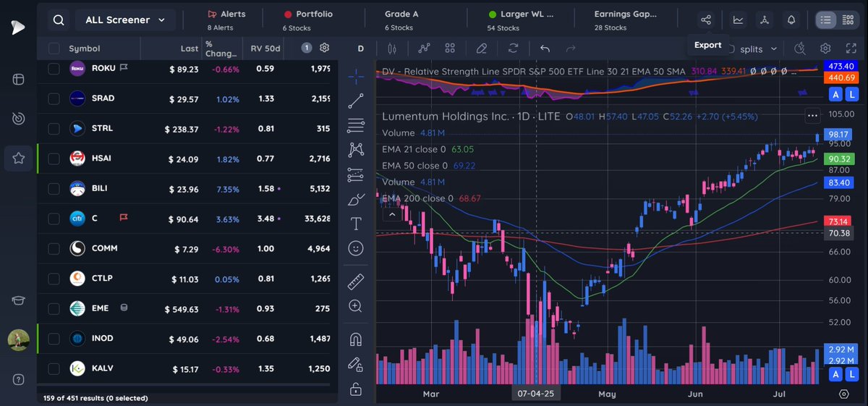Collapse the indicator legend chevron
The width and height of the screenshot is (868, 406).
pos(392,214)
